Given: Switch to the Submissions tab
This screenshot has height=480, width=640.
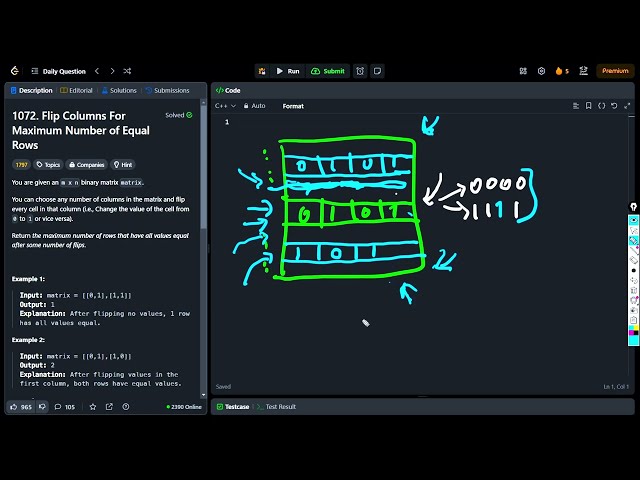Looking at the screenshot, I should coord(166,90).
